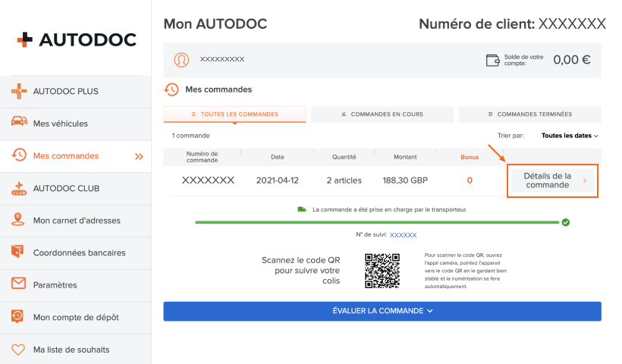This screenshot has height=364, width=622.
Task: Click the user profile avatar icon
Action: coord(181,59)
